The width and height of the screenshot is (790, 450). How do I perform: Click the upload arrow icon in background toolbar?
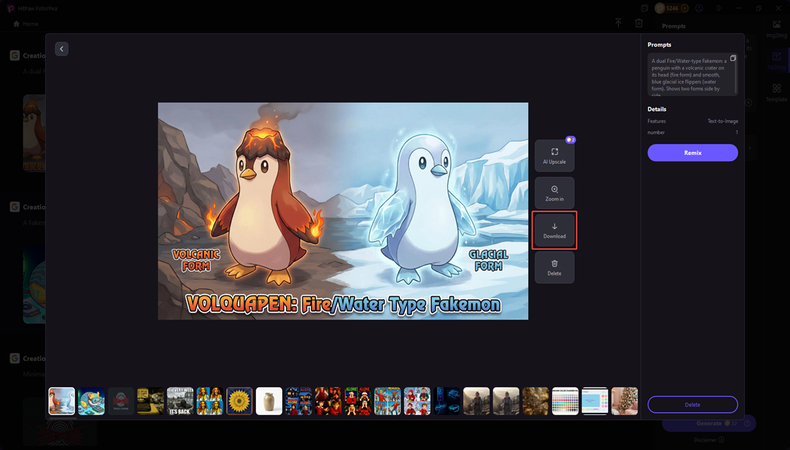tap(618, 23)
